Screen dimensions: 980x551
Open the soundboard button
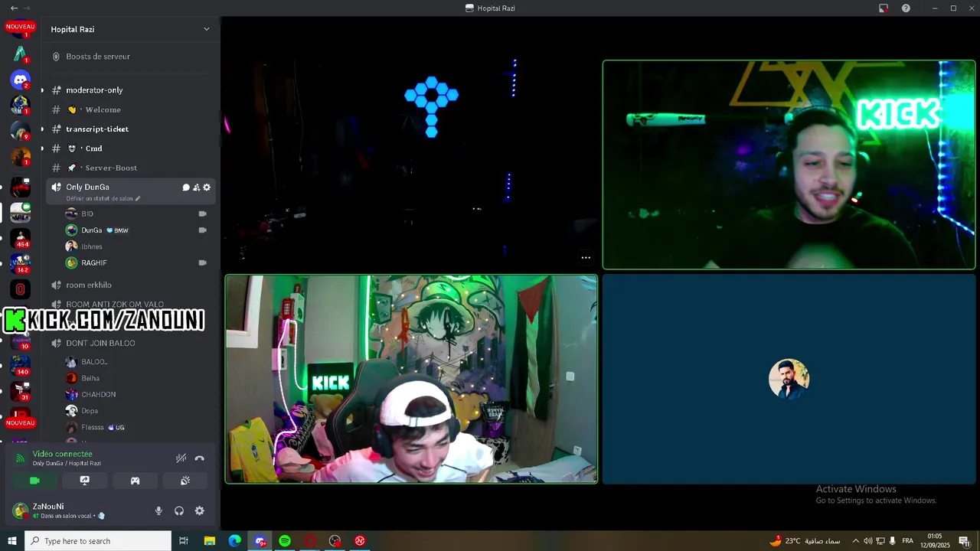[x=185, y=481]
